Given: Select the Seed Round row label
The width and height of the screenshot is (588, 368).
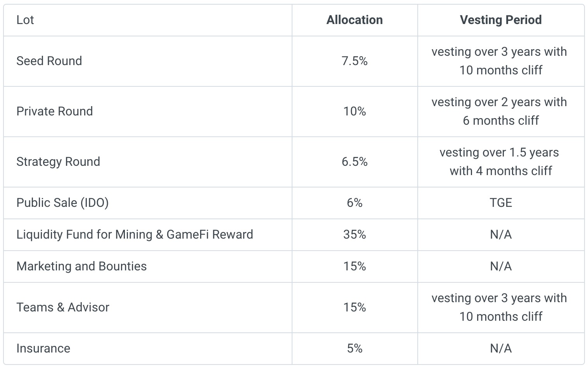Looking at the screenshot, I should [x=49, y=61].
